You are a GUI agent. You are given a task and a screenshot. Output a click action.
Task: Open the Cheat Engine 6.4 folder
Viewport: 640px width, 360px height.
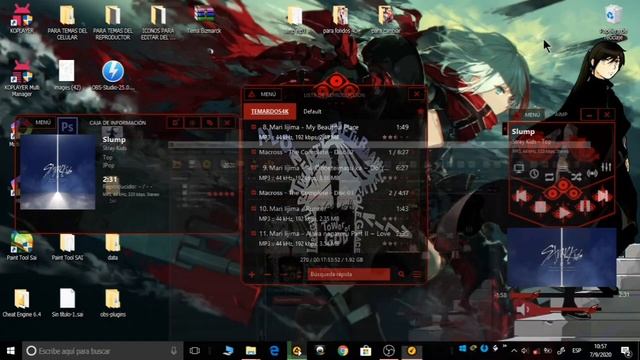pos(22,302)
